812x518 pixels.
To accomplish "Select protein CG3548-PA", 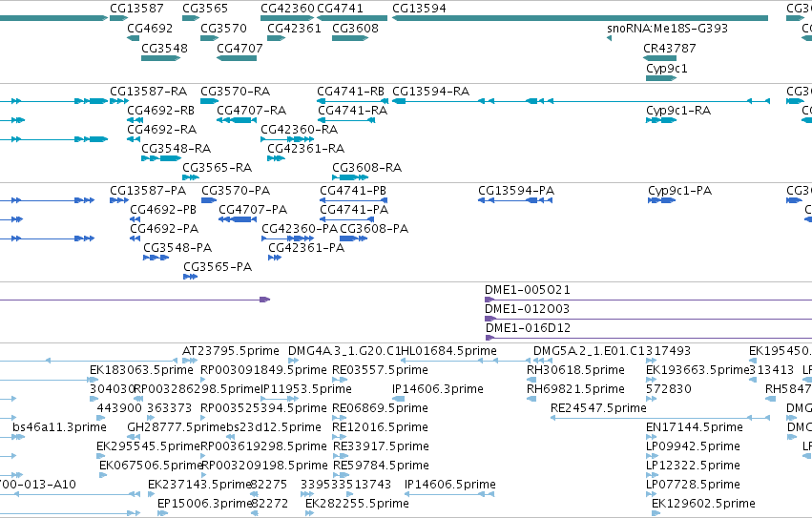I will (x=156, y=258).
